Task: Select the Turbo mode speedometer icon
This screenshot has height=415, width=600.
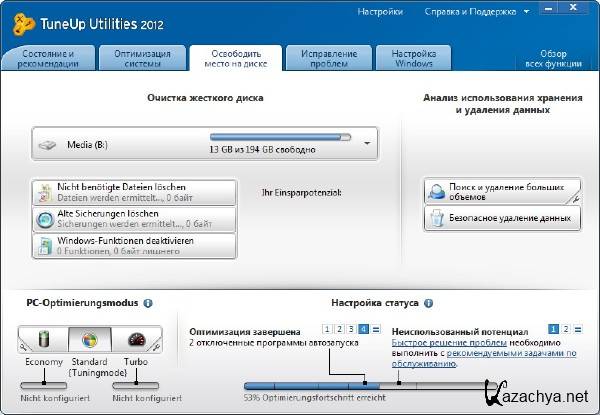Action: click(136, 340)
